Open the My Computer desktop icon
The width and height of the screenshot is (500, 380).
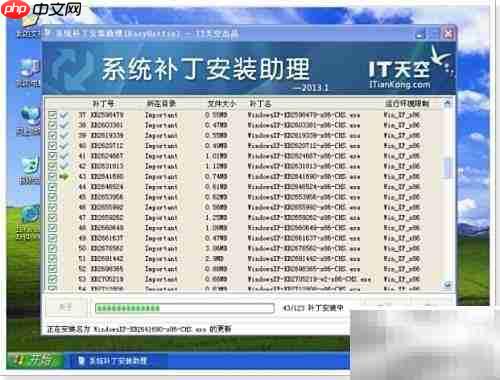[x=29, y=73]
